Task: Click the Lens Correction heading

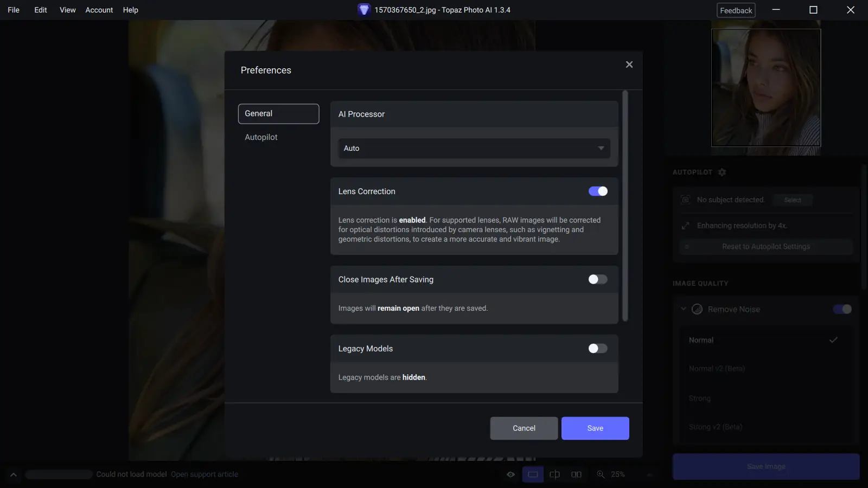Action: click(367, 191)
